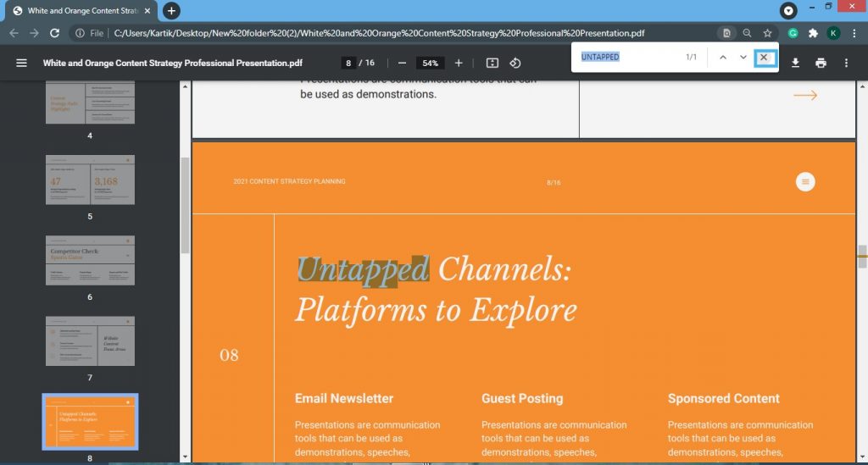The image size is (868, 465).
Task: Zoom in with the plus button
Action: point(459,63)
